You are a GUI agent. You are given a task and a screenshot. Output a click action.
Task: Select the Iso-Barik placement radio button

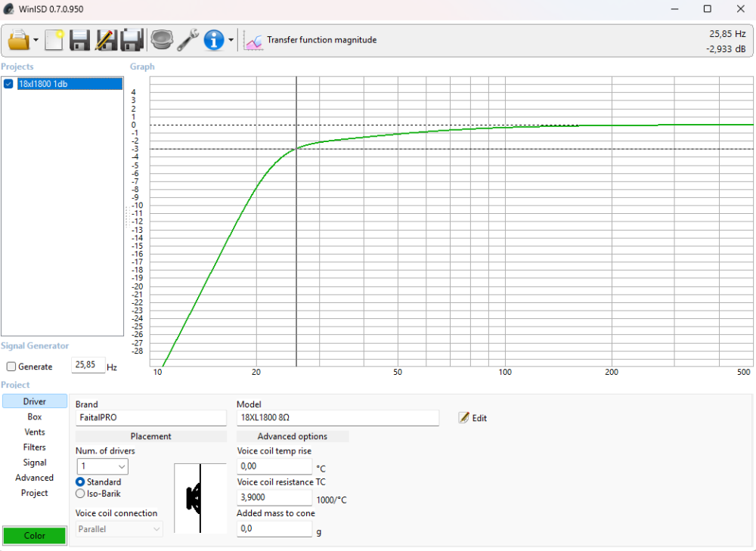(x=80, y=494)
